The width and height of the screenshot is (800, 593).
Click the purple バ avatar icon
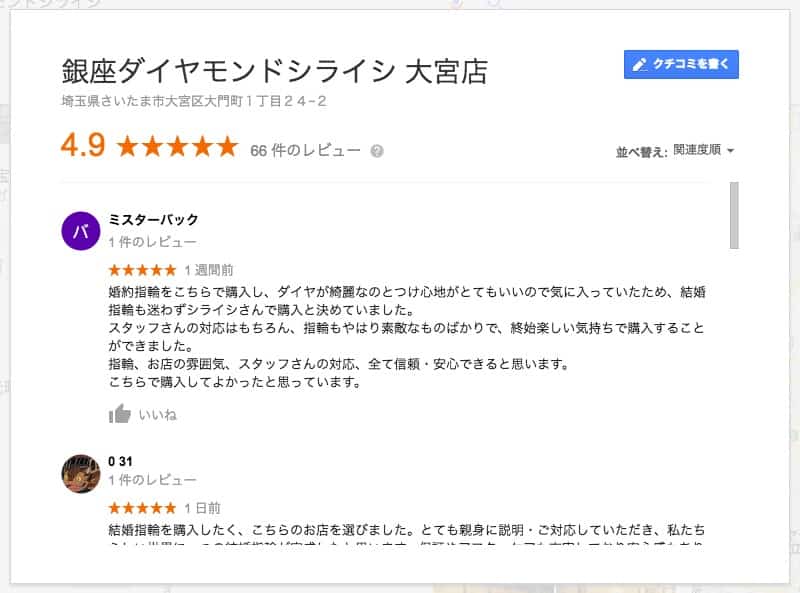(81, 231)
